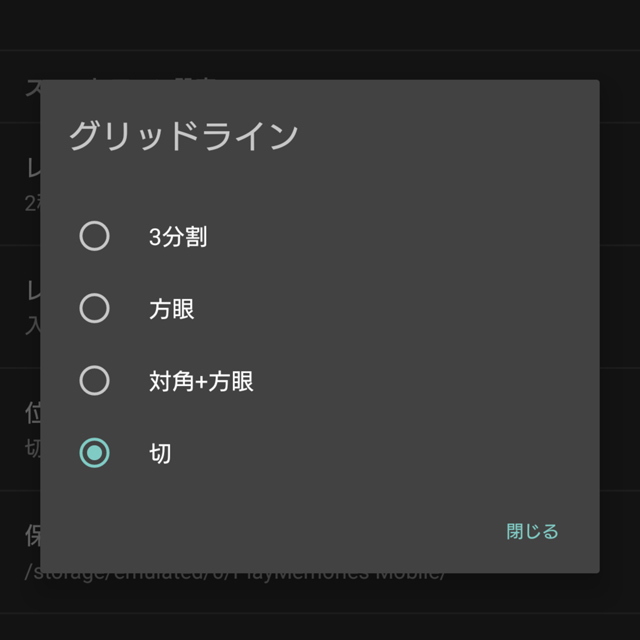
Task: Pick the 対角+方眼 text label
Action: [200, 381]
